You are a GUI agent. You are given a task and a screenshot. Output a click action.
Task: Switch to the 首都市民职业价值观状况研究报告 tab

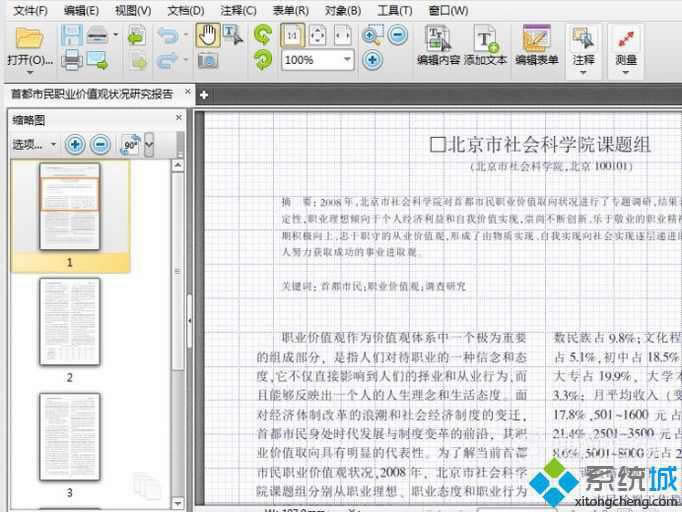click(92, 94)
